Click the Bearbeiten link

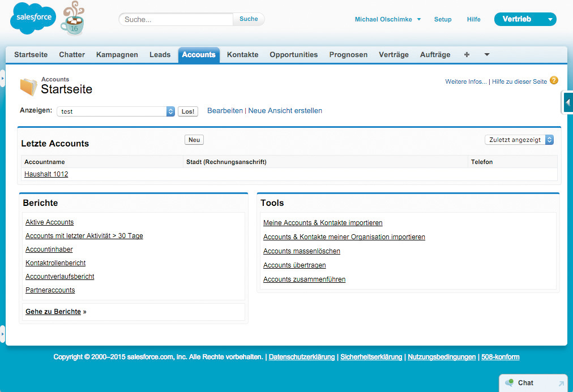[225, 111]
